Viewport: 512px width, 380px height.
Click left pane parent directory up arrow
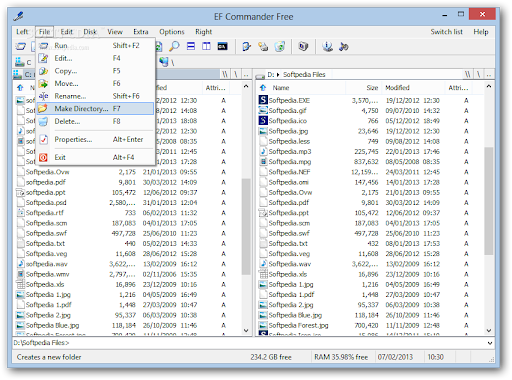coord(20,88)
